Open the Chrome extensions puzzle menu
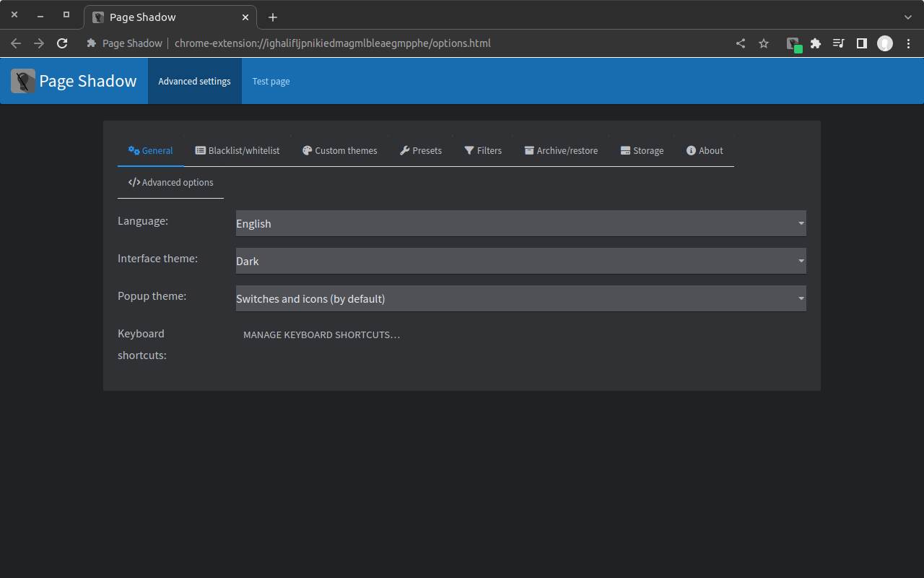The image size is (924, 578). (816, 43)
